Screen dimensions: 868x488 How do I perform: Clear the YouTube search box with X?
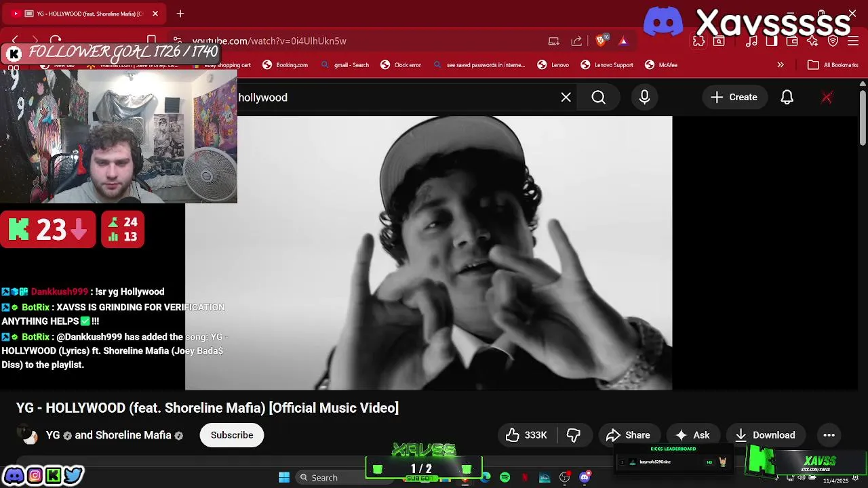tap(566, 98)
